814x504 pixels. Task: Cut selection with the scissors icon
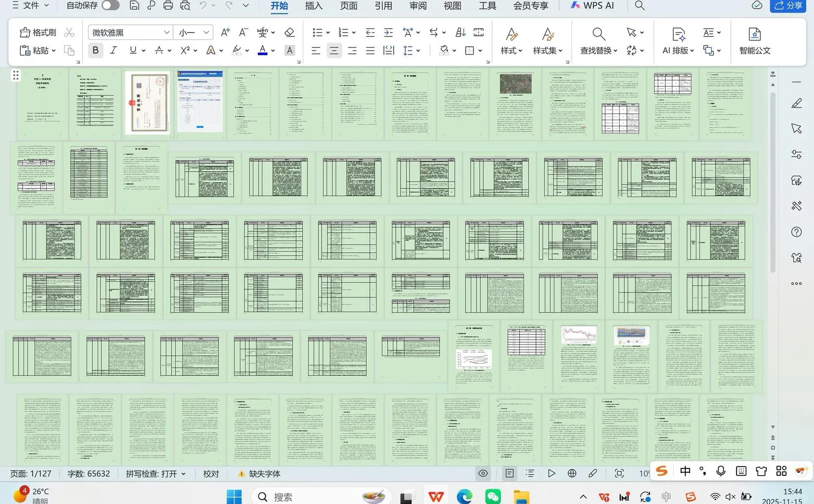tap(69, 32)
